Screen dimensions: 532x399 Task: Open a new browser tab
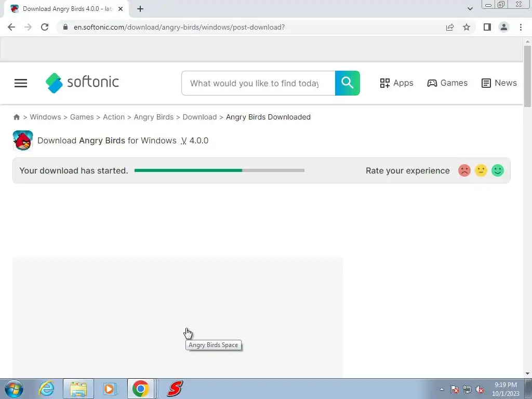click(140, 9)
